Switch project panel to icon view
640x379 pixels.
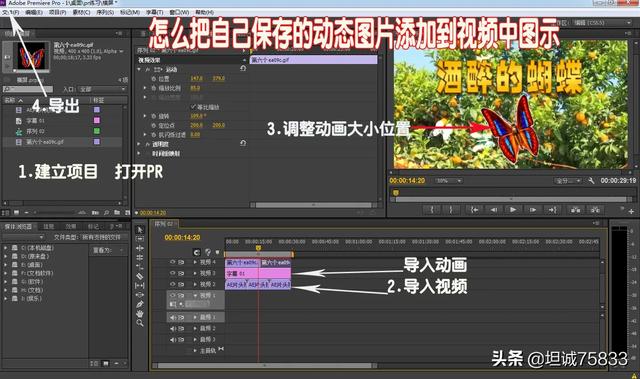pyautogui.click(x=16, y=213)
